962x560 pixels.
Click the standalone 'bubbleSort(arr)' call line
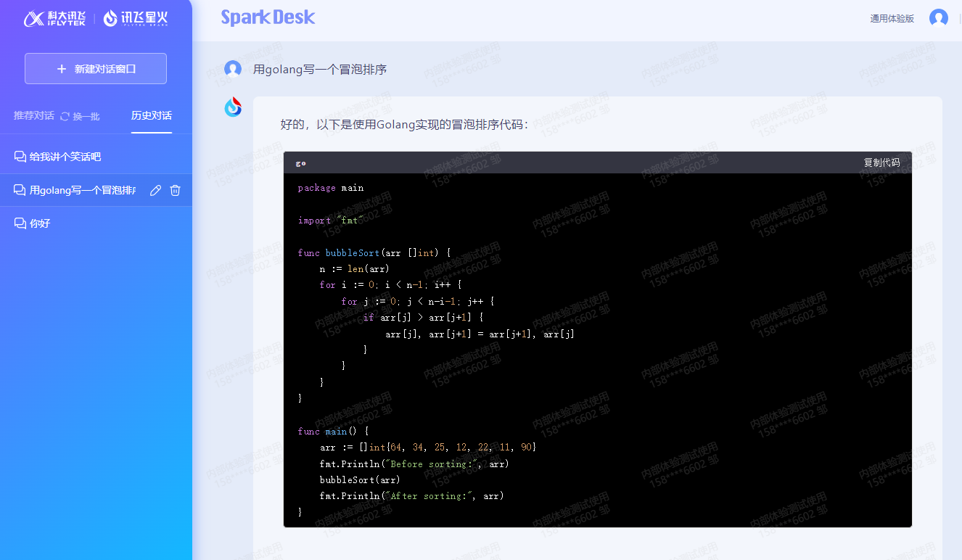tap(360, 480)
